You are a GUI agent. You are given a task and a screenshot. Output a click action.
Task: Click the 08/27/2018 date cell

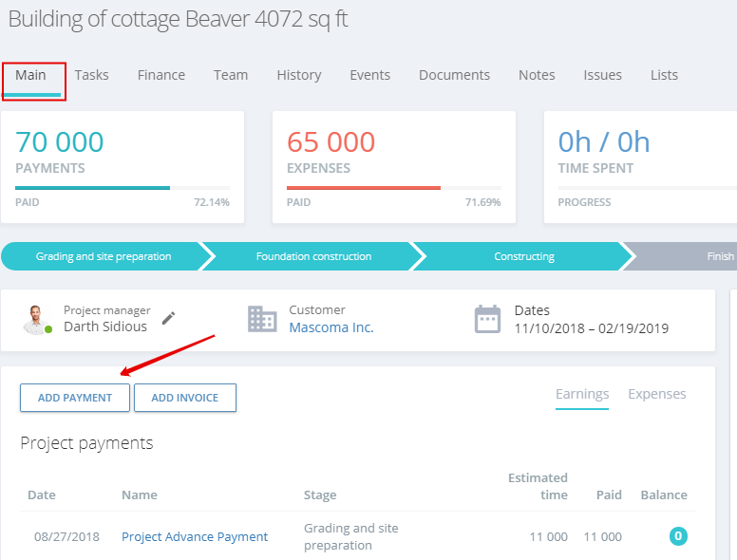(66, 536)
